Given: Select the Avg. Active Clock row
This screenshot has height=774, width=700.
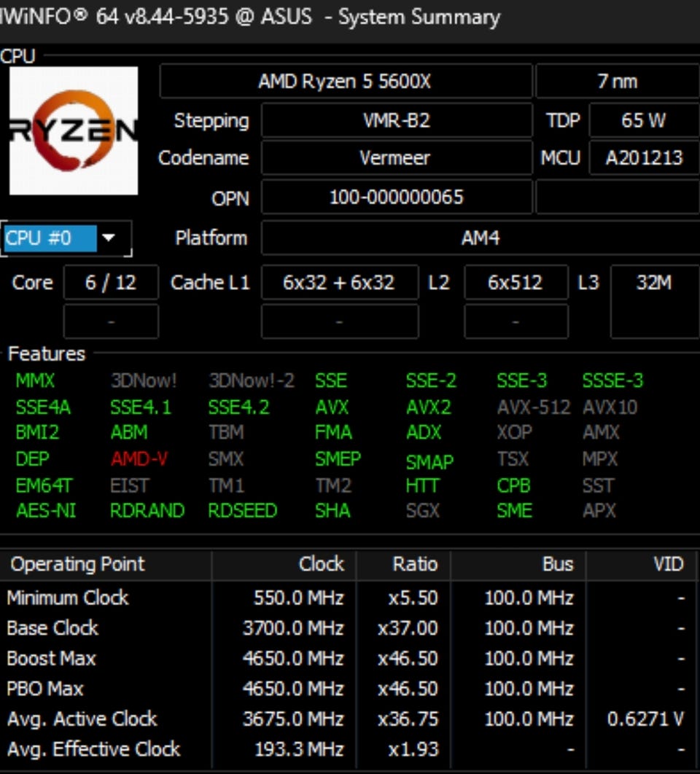Looking at the screenshot, I should (x=349, y=719).
